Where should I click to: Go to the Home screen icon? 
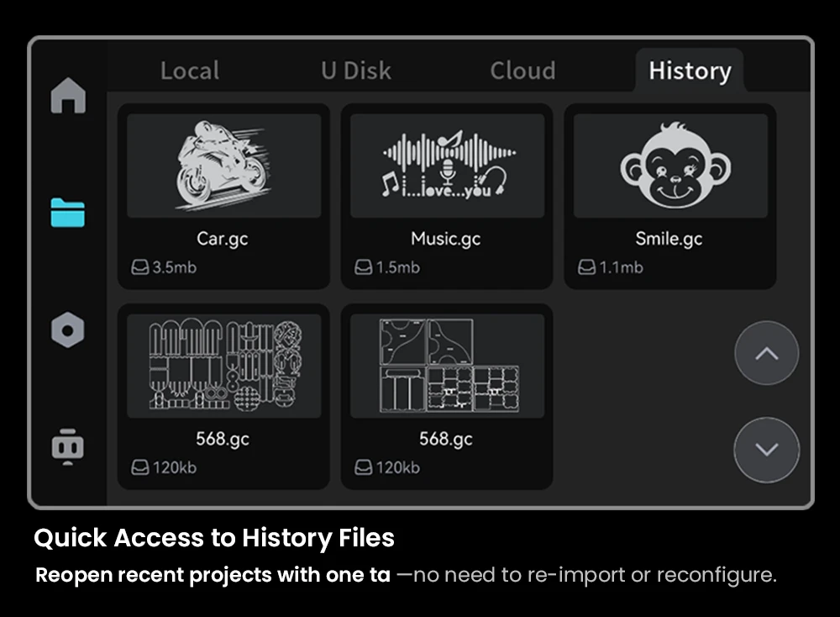pos(68,96)
